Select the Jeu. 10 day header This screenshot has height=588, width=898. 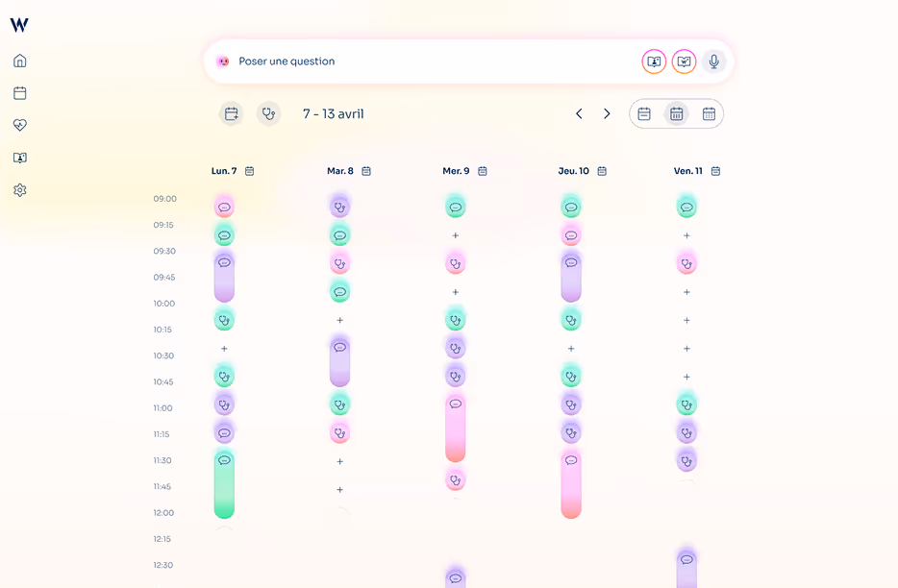(x=575, y=171)
